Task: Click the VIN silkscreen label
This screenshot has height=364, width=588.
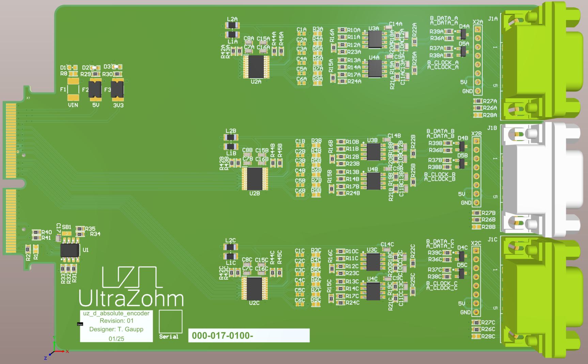Action: point(73,105)
